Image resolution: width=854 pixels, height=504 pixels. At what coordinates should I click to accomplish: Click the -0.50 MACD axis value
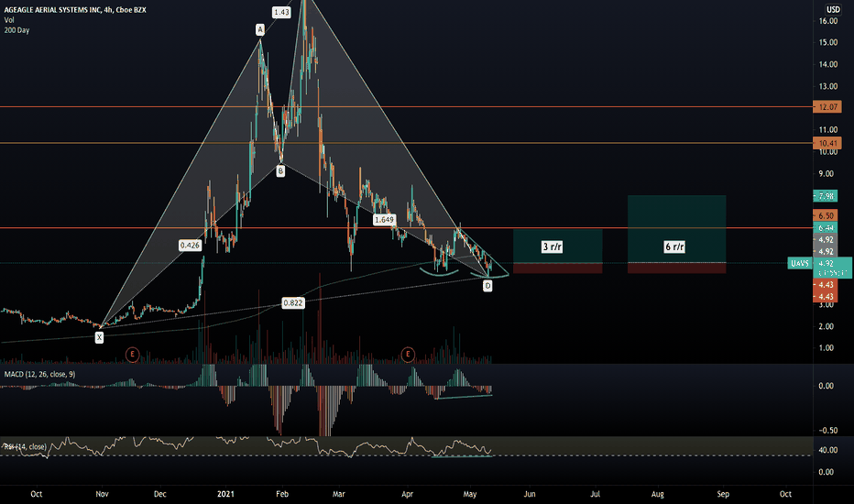(827, 430)
